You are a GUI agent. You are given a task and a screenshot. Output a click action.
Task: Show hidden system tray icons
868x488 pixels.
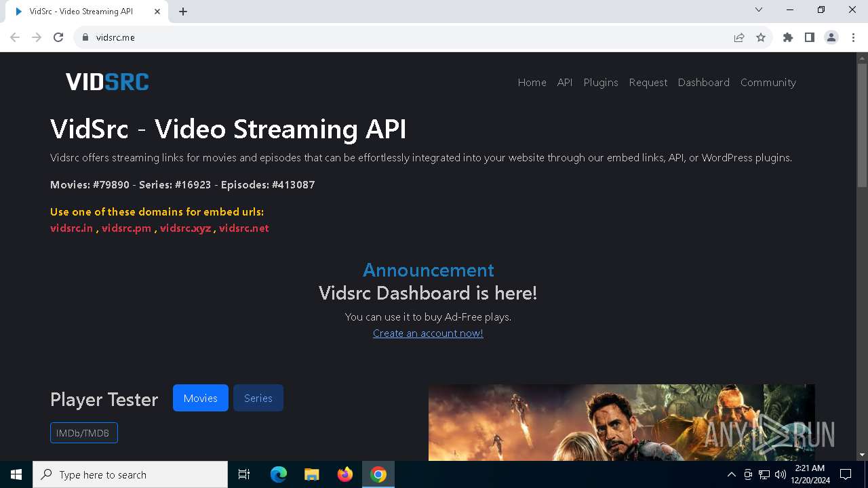731,474
